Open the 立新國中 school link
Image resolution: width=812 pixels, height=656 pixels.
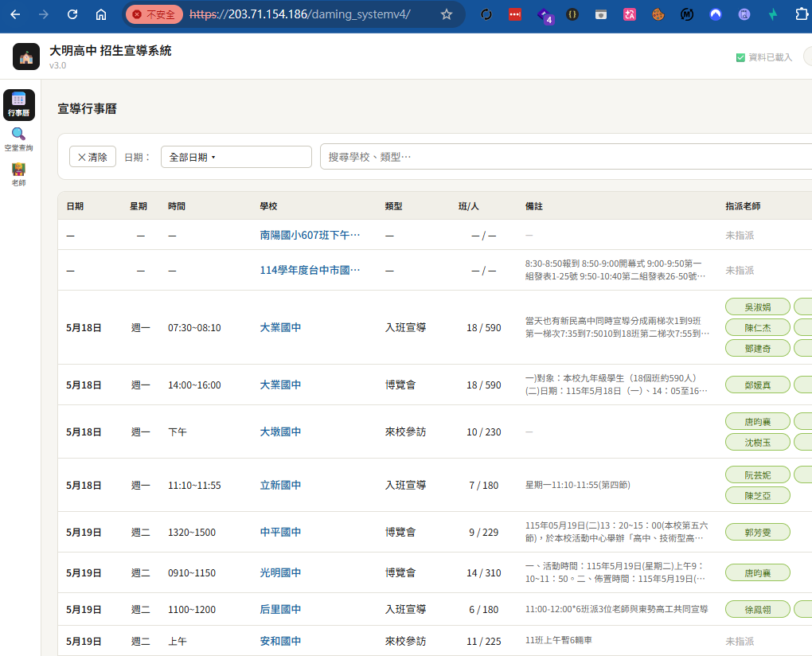pyautogui.click(x=280, y=485)
